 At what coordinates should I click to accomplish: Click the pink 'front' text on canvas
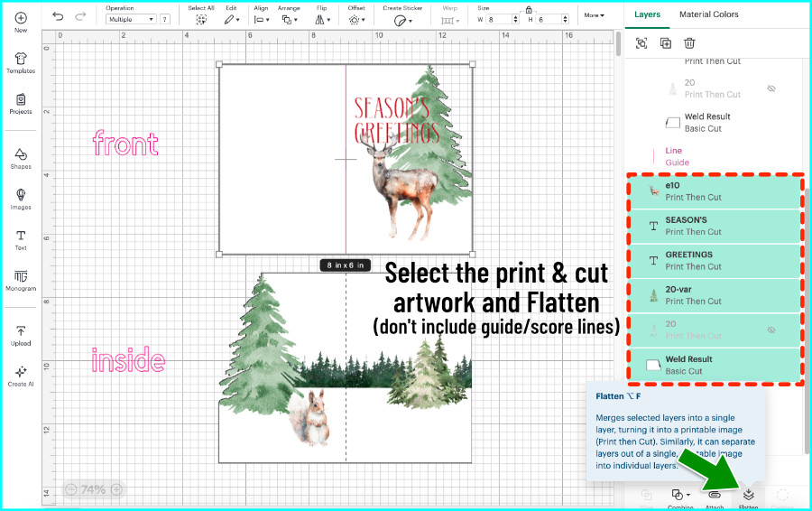coord(125,143)
